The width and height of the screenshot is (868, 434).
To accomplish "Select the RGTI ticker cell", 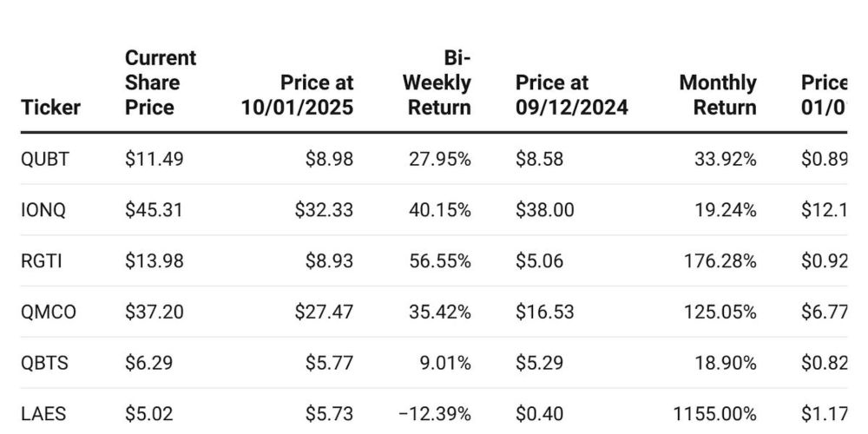I will [x=41, y=260].
